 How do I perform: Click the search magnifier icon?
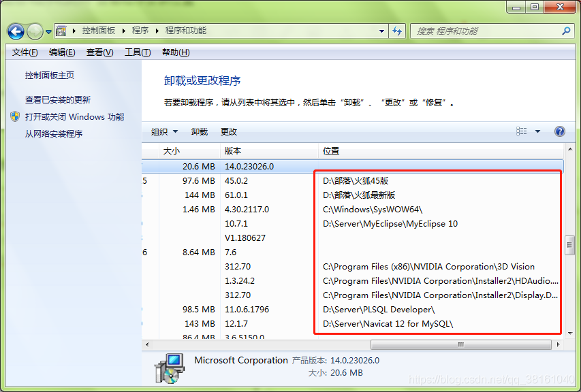click(566, 31)
